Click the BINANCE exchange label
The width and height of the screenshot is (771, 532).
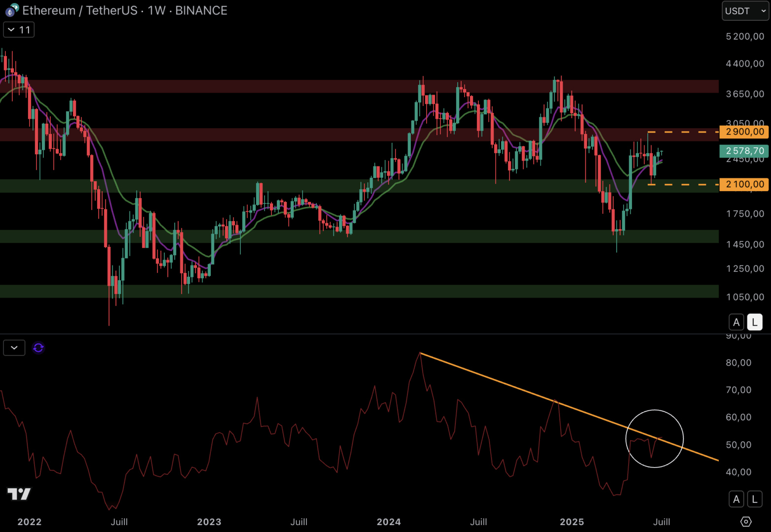(201, 10)
